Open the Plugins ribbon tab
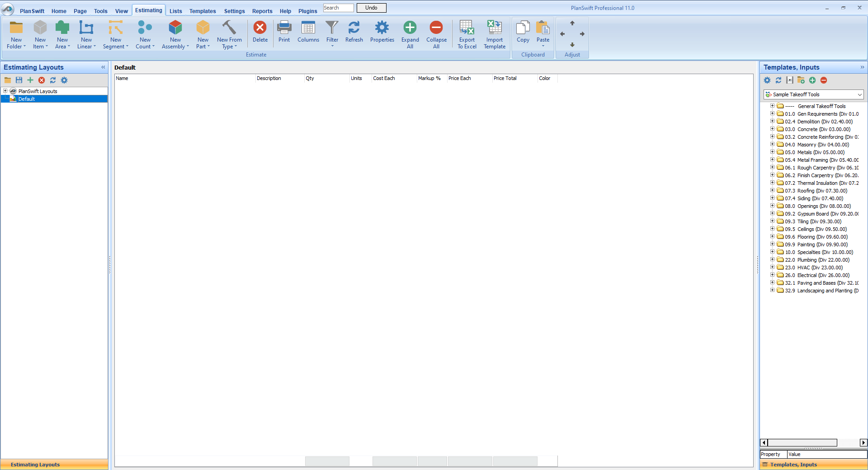The width and height of the screenshot is (868, 470). tap(308, 11)
